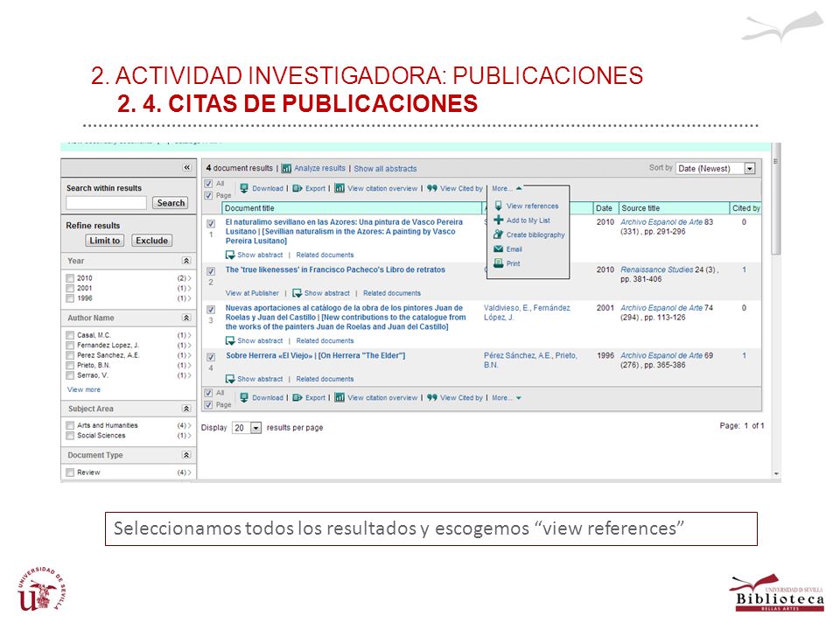Open Show all abstracts link
840x630 pixels.
coord(385,168)
